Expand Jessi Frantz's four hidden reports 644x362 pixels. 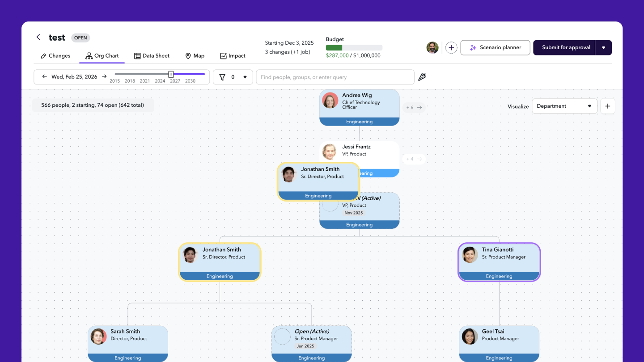click(x=413, y=159)
